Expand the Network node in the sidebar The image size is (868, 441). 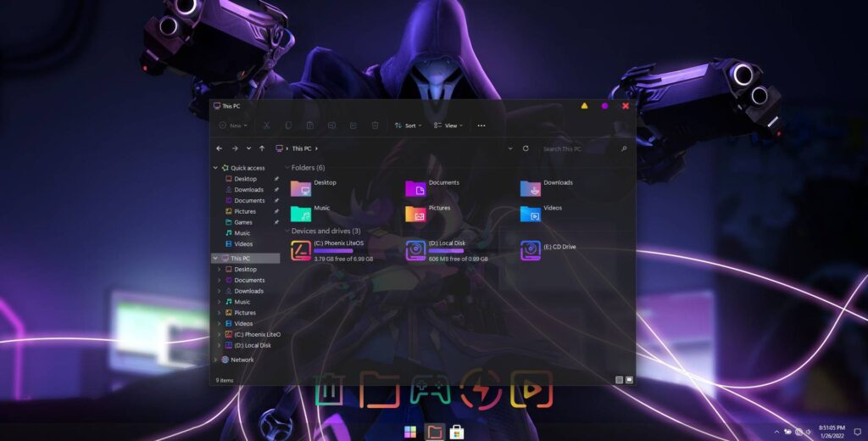[x=215, y=360]
